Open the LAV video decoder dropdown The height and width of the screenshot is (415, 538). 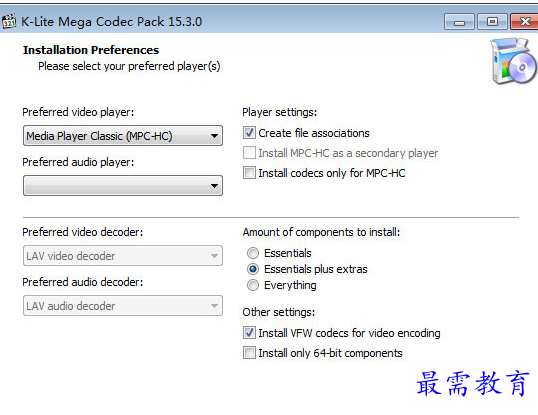123,256
